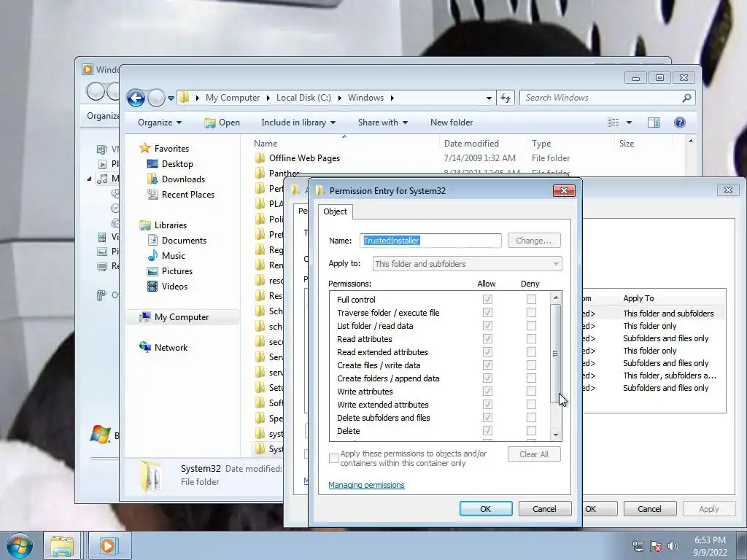This screenshot has height=560, width=747.
Task: Expand Include in library menu
Action: [298, 122]
